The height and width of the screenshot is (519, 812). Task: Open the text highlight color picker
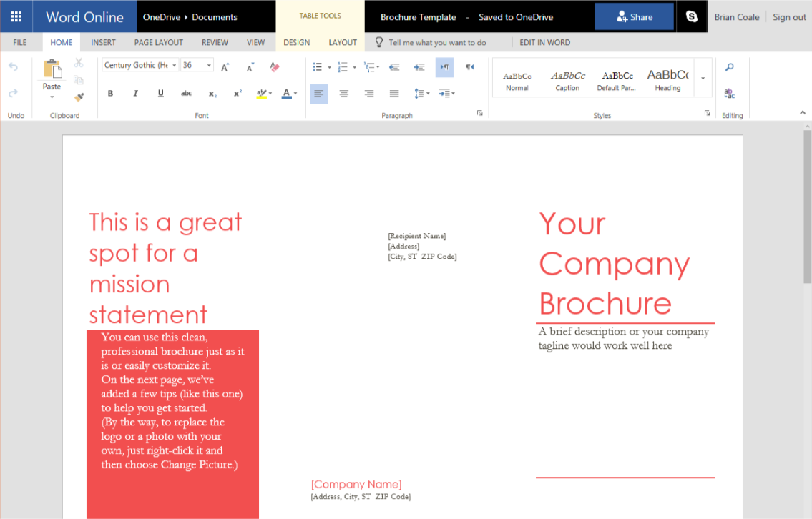263,93
